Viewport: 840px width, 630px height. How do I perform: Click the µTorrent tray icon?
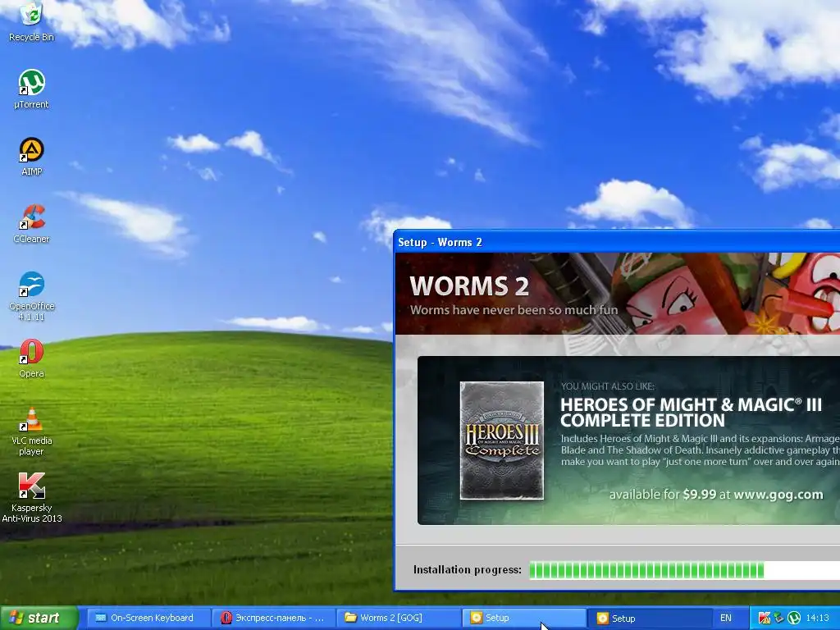click(x=794, y=618)
